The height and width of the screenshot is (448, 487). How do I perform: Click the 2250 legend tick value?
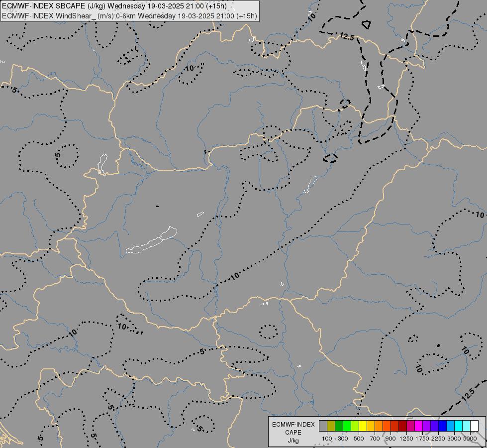[438, 439]
